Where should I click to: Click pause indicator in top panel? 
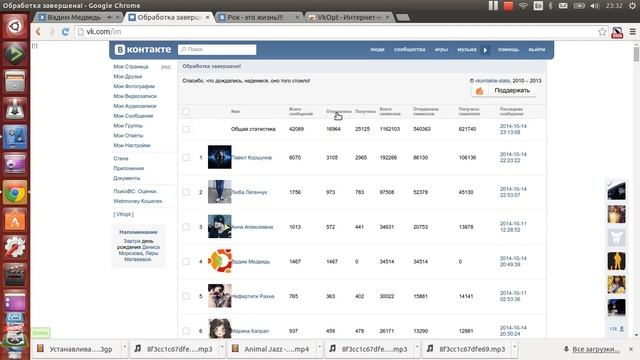493,6
